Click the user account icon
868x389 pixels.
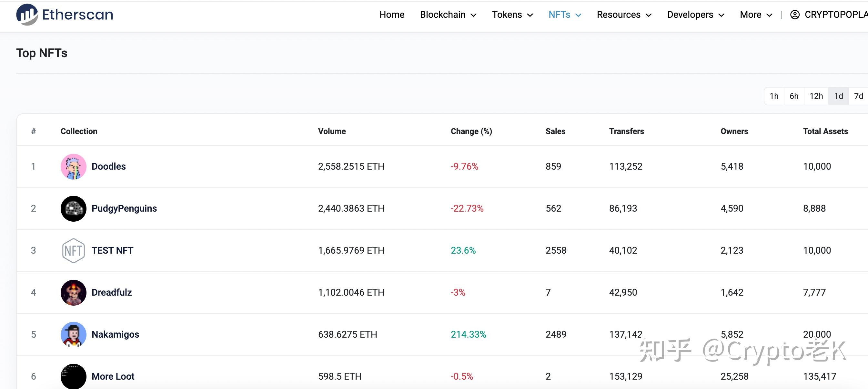pos(794,15)
